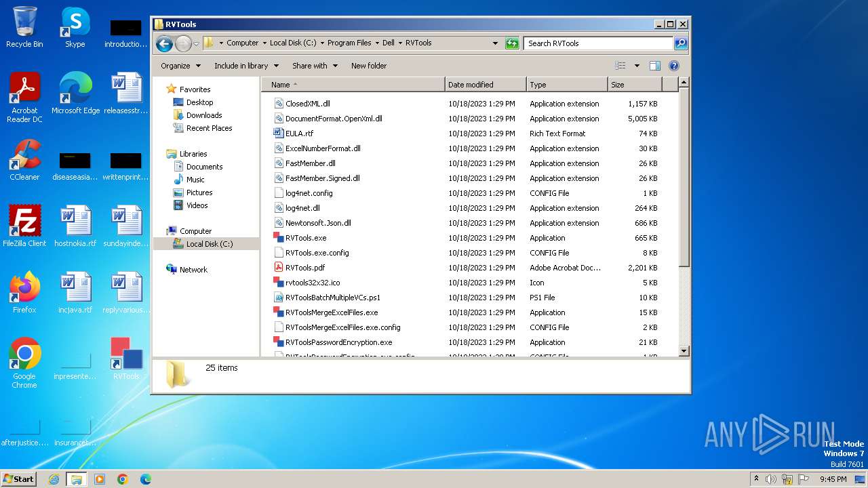This screenshot has height=488, width=868.
Task: Open incjava.rtf document on desktop
Action: pyautogui.click(x=75, y=293)
